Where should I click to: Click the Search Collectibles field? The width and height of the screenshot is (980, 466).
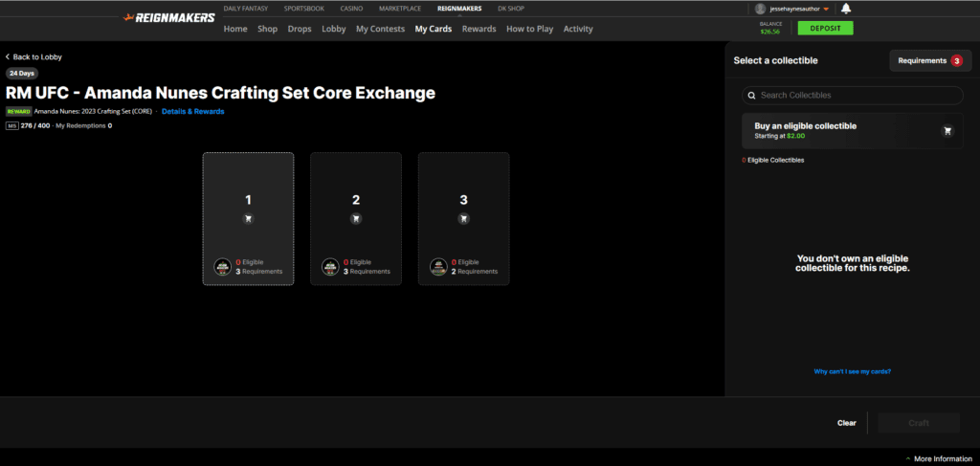point(853,96)
